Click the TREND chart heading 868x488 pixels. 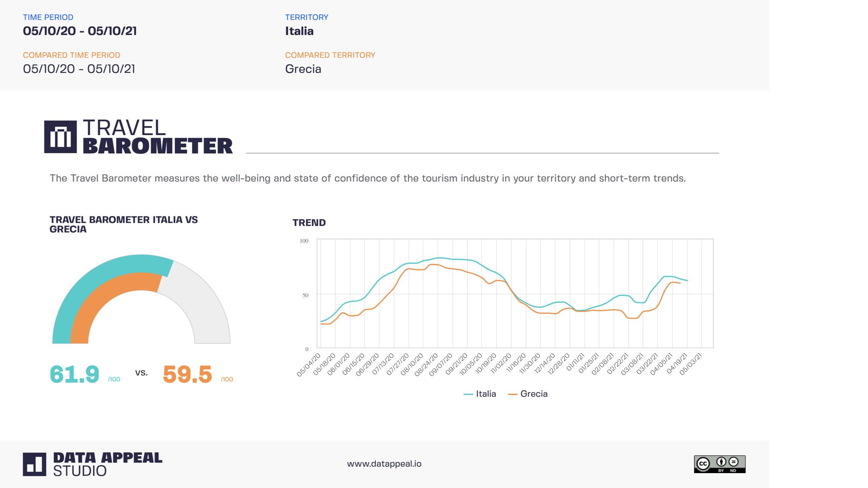tap(309, 223)
